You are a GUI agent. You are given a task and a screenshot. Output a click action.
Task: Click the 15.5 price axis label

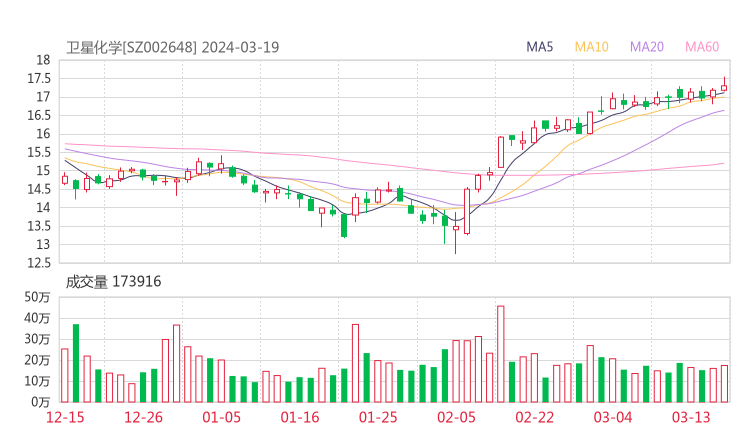pos(39,152)
